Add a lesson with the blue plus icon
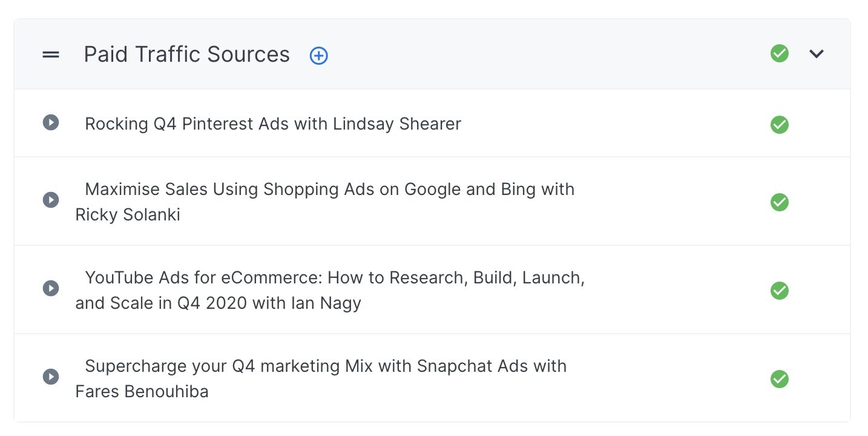Screen dimensions: 868x436 tap(318, 56)
